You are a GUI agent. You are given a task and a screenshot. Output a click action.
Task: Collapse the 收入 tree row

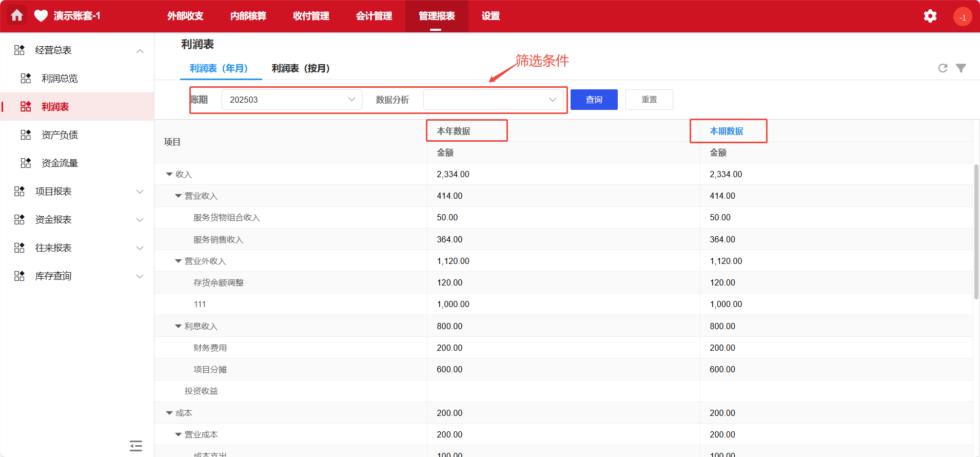point(169,175)
